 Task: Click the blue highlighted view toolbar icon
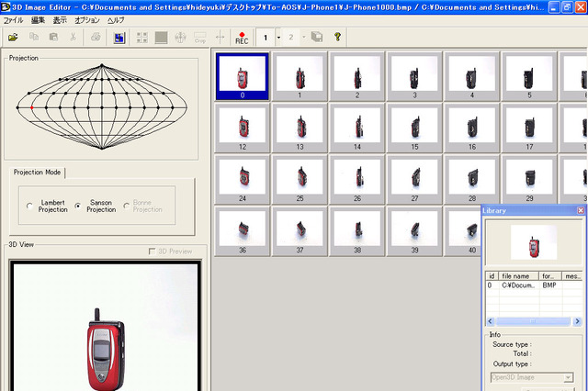(x=119, y=38)
